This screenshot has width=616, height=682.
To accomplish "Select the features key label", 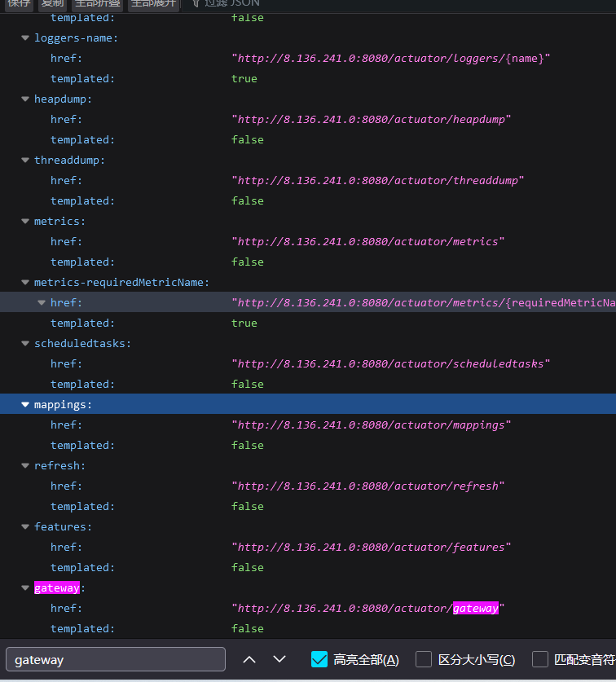I will click(63, 526).
